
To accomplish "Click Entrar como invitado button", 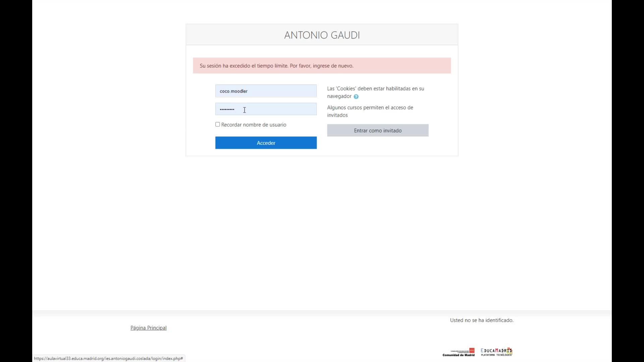I will click(x=378, y=130).
